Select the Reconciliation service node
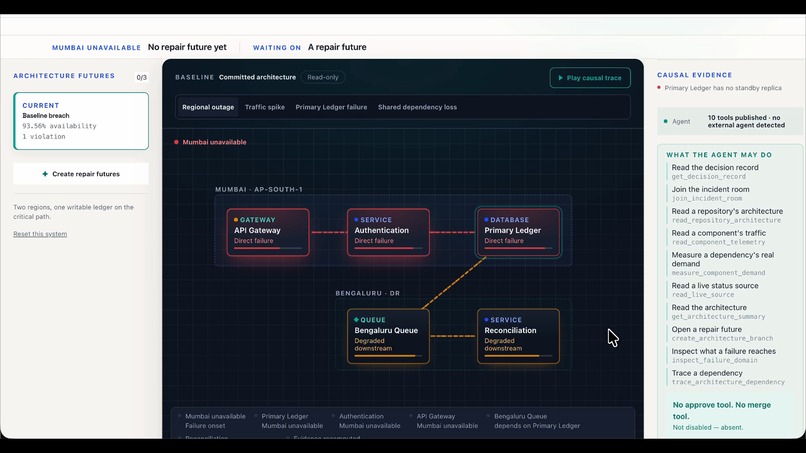This screenshot has height=453, width=806. point(518,336)
